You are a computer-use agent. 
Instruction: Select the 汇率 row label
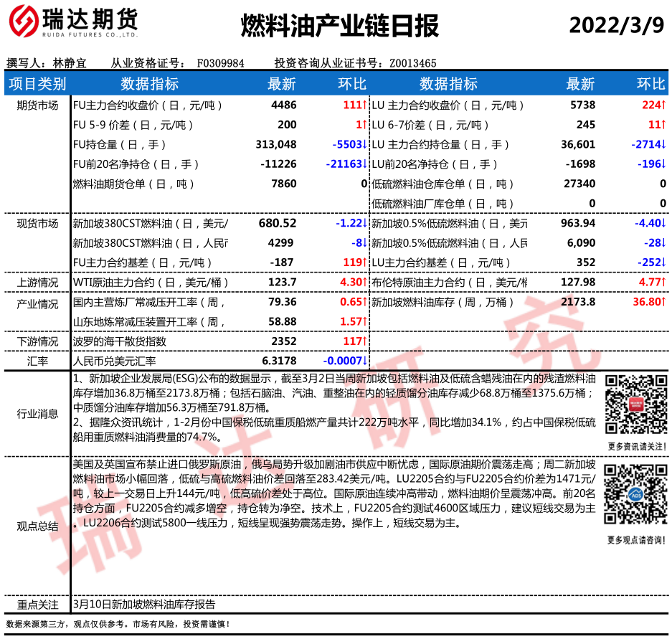pos(37,361)
